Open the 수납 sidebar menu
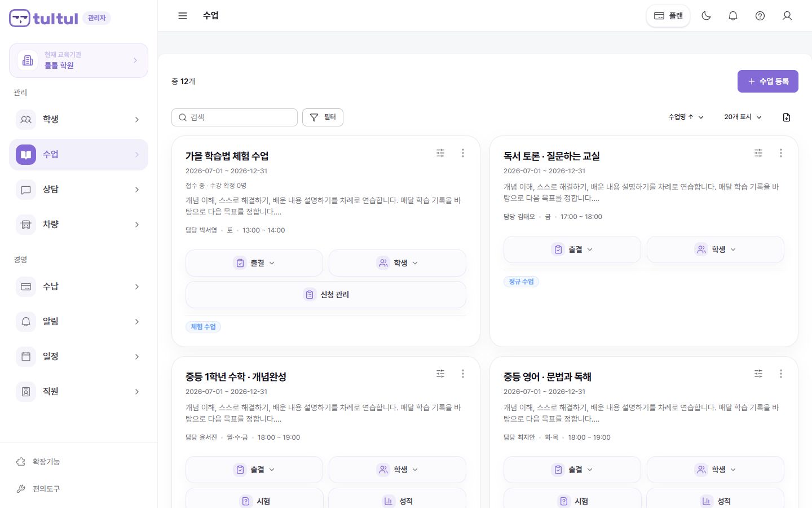 pos(78,287)
